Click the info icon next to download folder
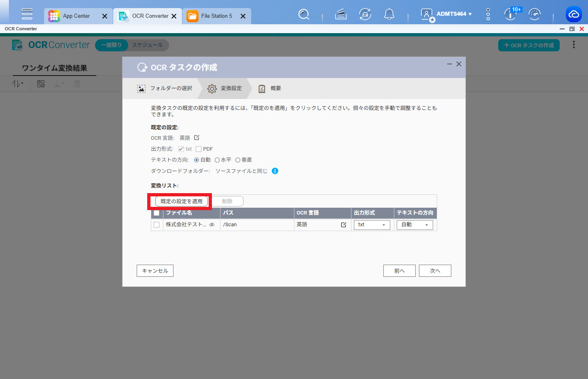This screenshot has width=588, height=379. [275, 171]
